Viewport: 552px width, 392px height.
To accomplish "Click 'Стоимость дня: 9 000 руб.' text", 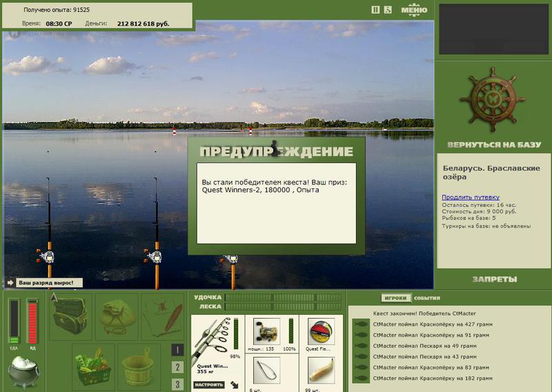I will click(479, 212).
